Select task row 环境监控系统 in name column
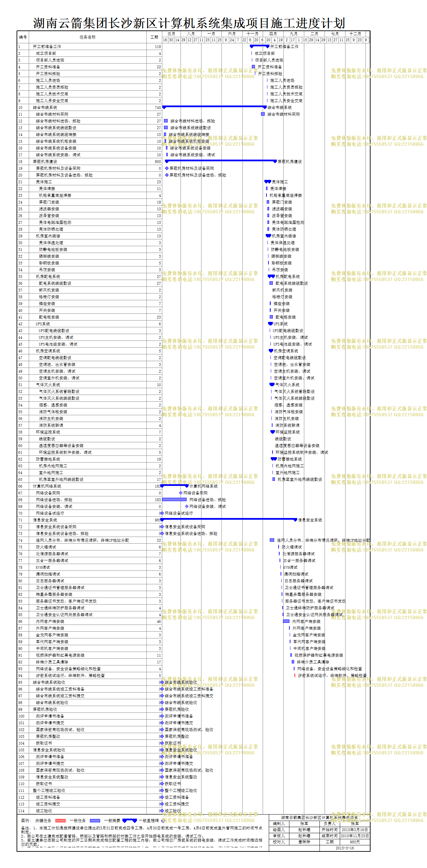Viewport: 427px width, 868px height. coord(87,432)
